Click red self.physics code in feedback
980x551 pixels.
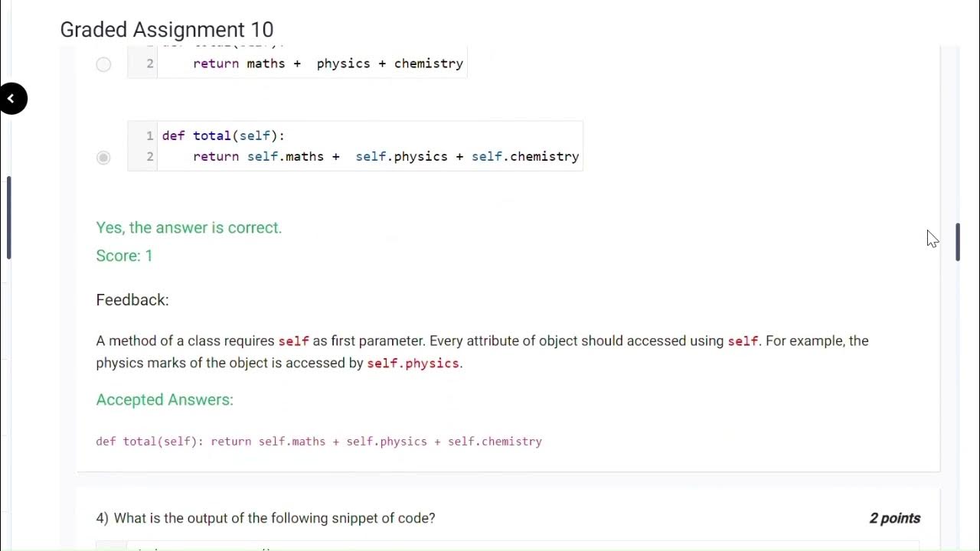413,364
